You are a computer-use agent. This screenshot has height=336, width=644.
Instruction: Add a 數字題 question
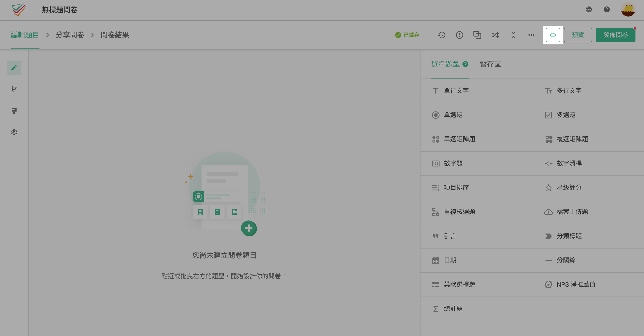(x=477, y=163)
